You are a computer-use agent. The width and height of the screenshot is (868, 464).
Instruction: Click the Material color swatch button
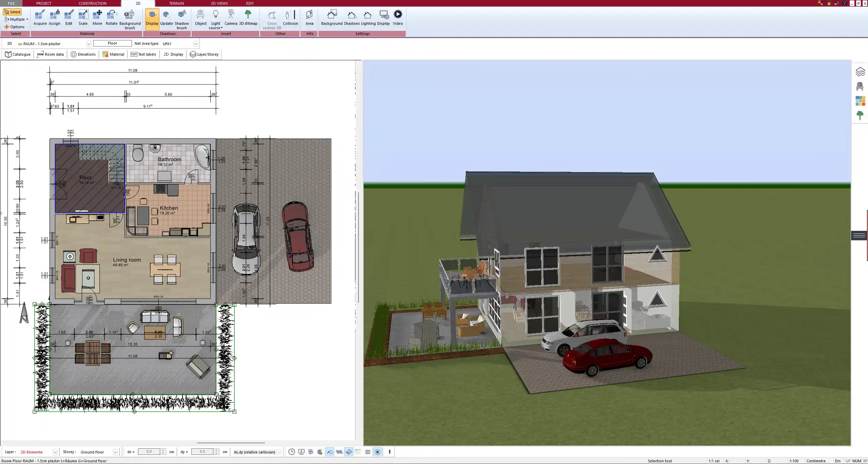[113, 54]
